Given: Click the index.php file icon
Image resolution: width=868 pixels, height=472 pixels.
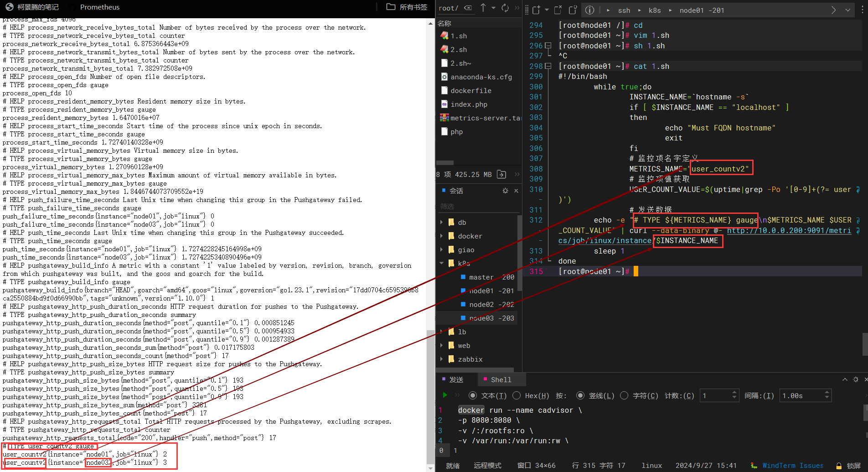Looking at the screenshot, I should (444, 104).
